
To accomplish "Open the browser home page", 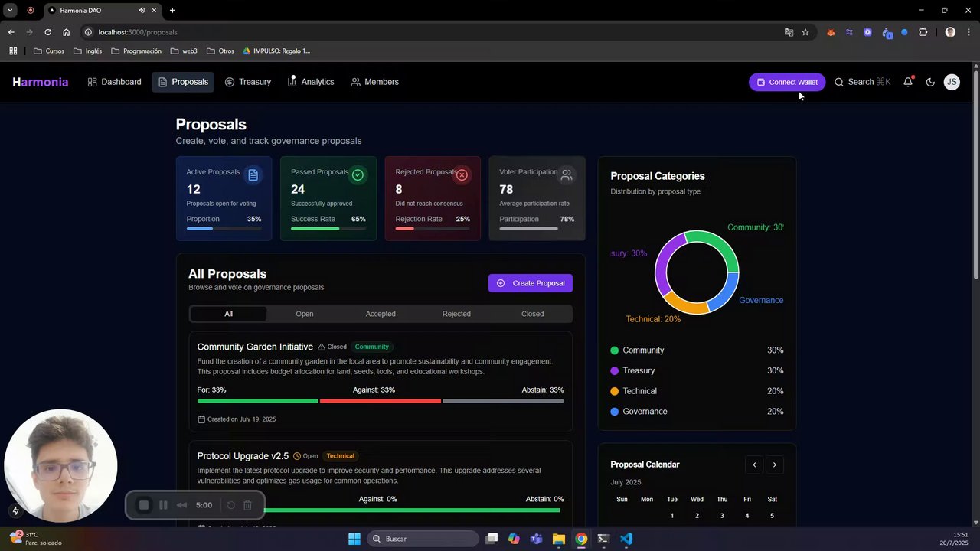I will click(66, 32).
